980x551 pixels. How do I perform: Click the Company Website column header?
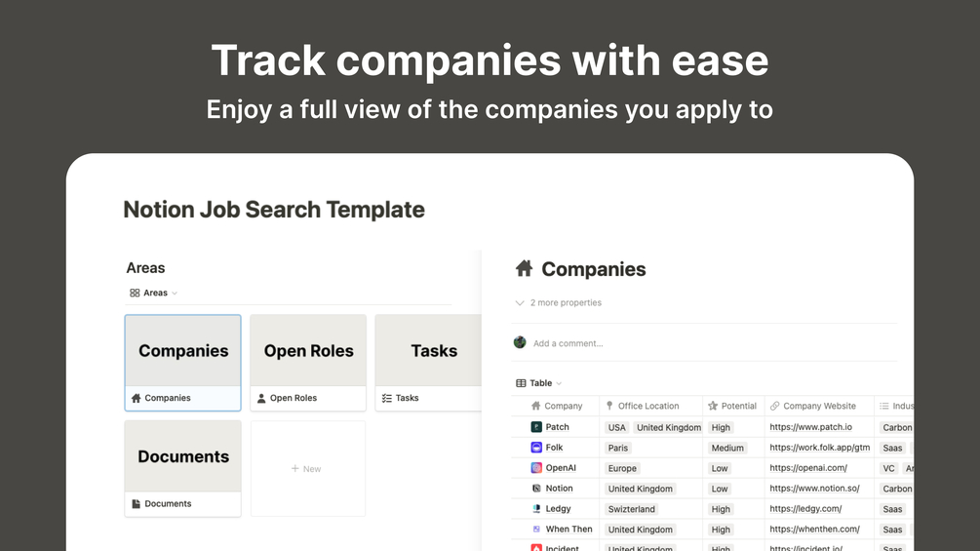pos(819,406)
